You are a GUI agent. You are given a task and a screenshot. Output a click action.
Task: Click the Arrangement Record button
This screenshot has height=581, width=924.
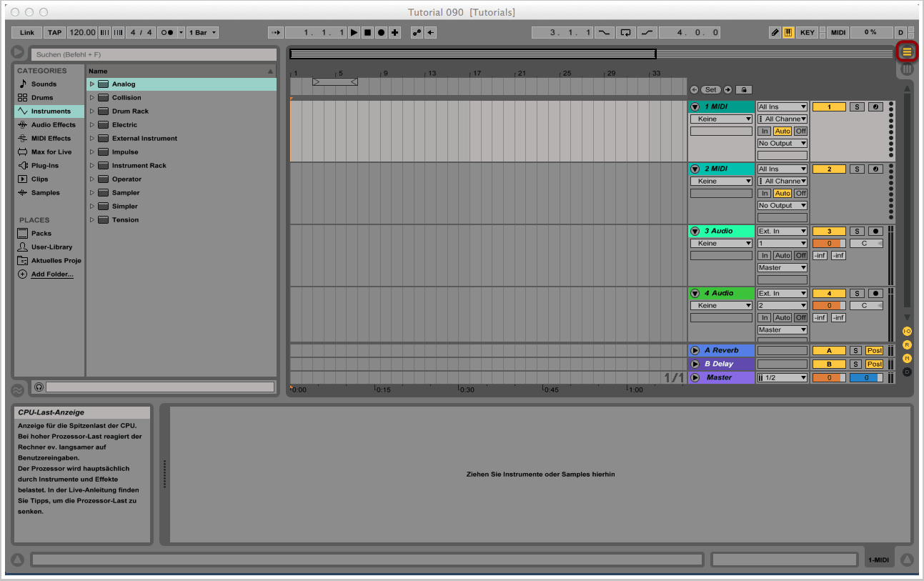tap(381, 33)
